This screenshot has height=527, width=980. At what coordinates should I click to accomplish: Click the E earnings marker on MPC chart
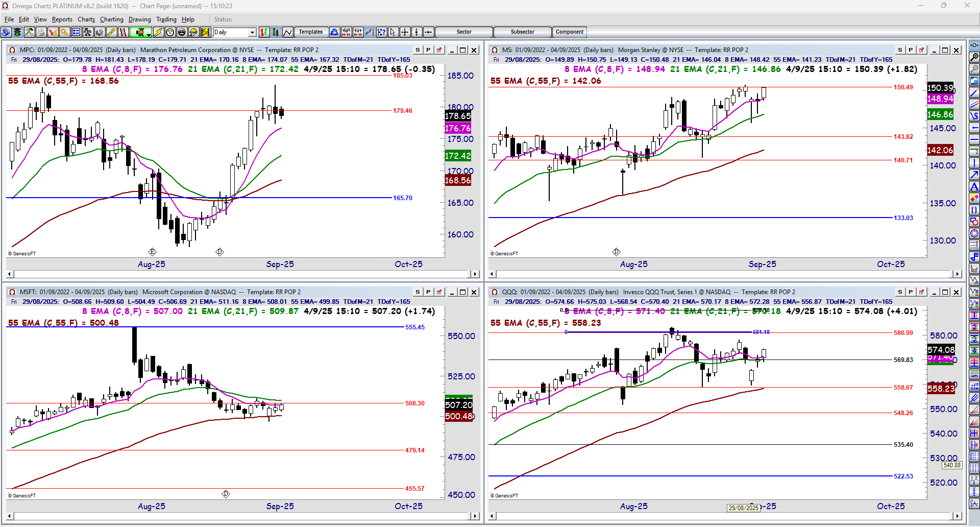pos(152,252)
